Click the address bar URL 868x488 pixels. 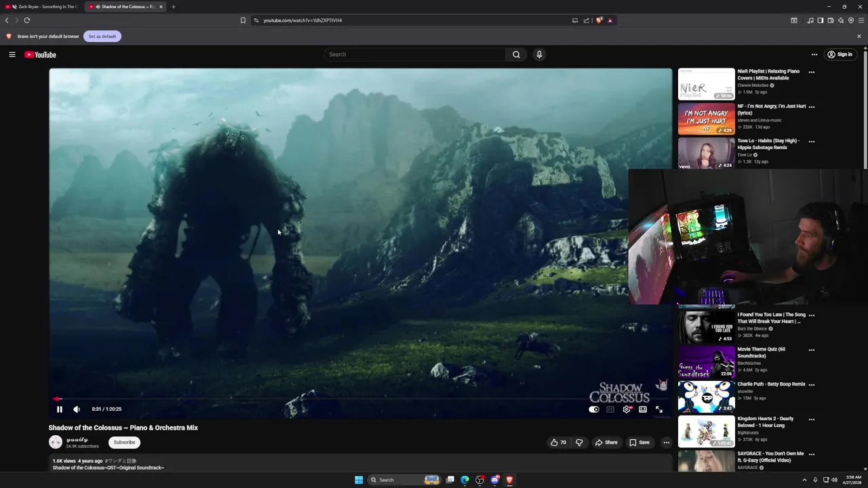click(302, 20)
